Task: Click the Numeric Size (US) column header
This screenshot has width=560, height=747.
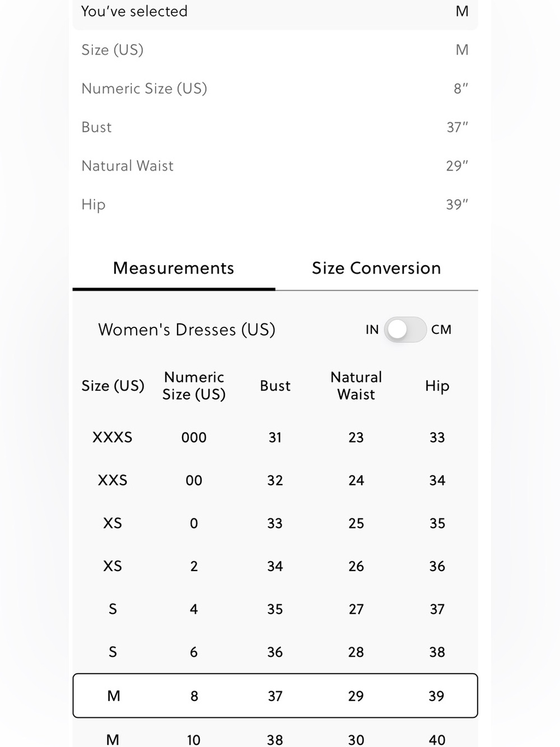Action: (x=194, y=386)
